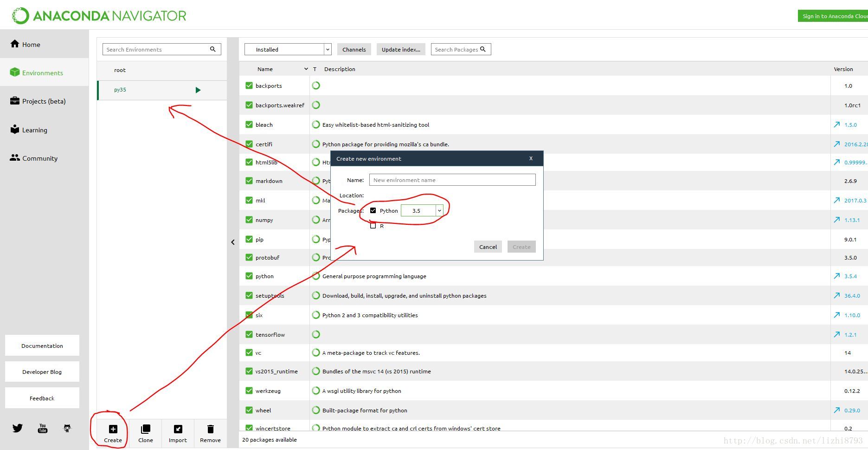Click upgrade arrow for wheel 0.29.0
The height and width of the screenshot is (450, 868).
coord(837,410)
